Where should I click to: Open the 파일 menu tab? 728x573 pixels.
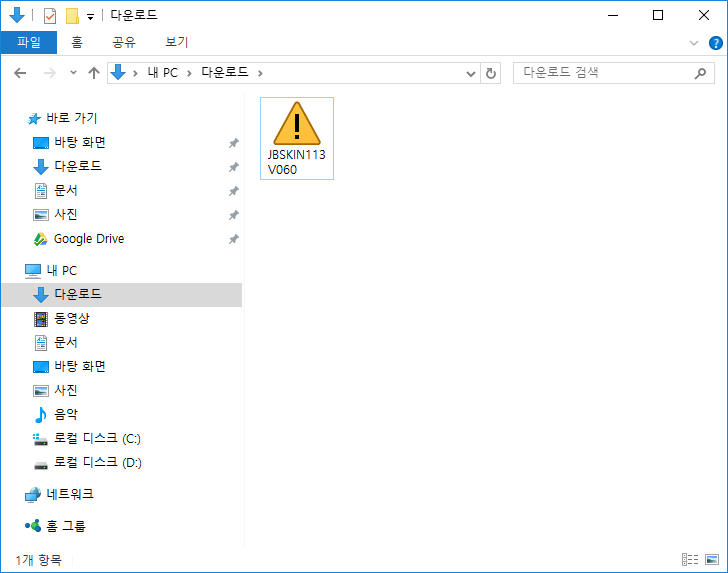[29, 42]
